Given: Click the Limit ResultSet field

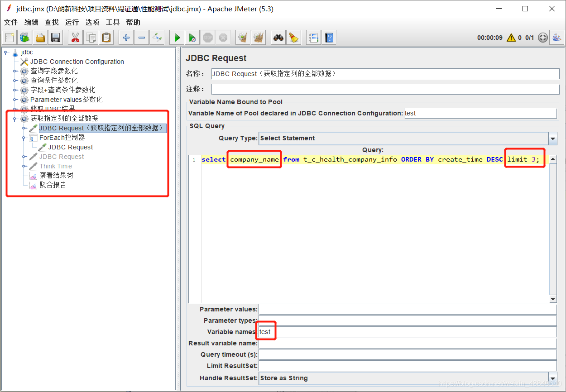Looking at the screenshot, I should [x=408, y=366].
